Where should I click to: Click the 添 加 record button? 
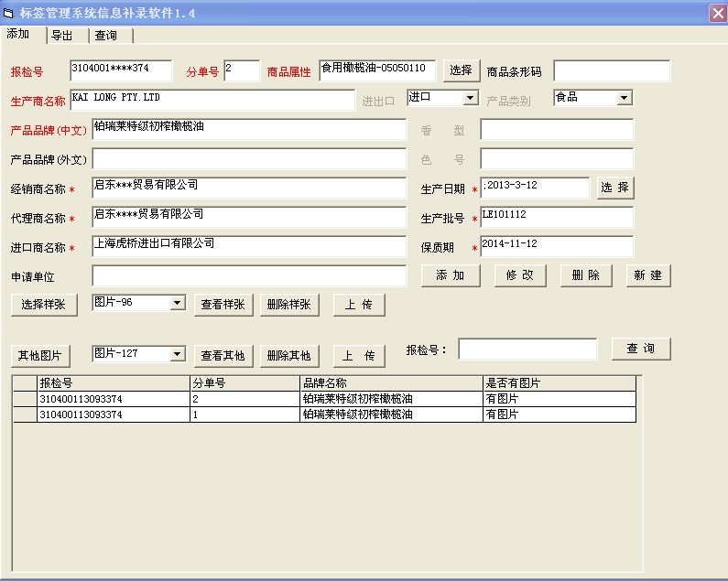[x=451, y=275]
